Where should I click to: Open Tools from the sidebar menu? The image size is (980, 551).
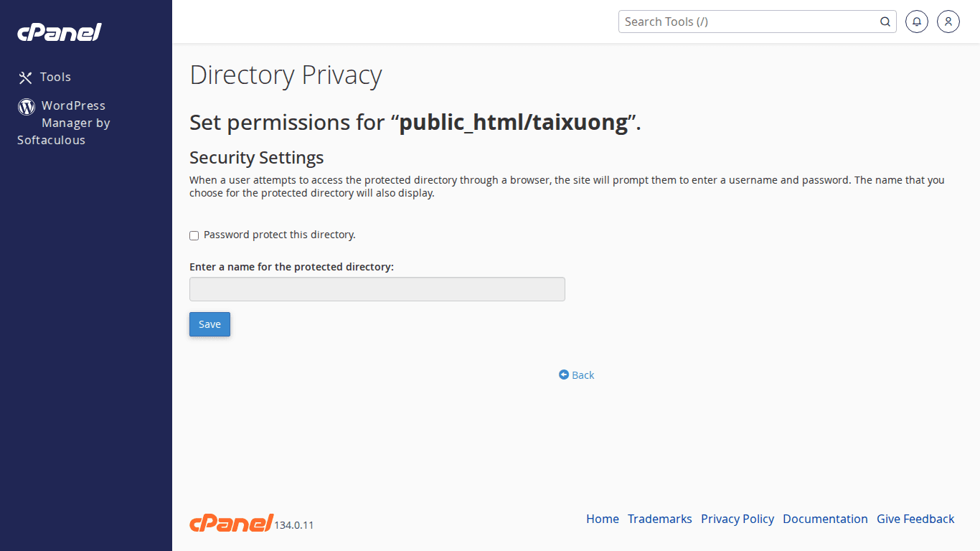(55, 77)
